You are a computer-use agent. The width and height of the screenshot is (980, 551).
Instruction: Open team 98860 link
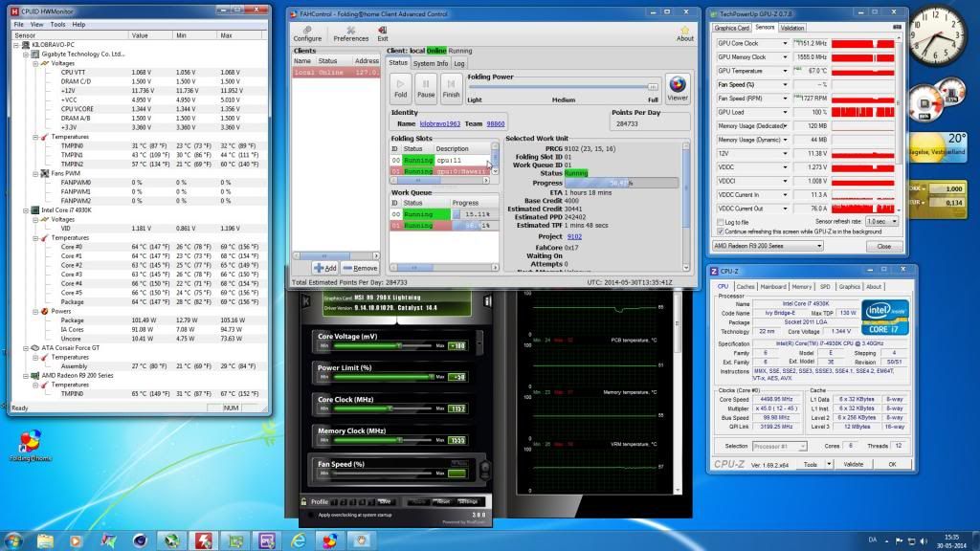pos(496,123)
